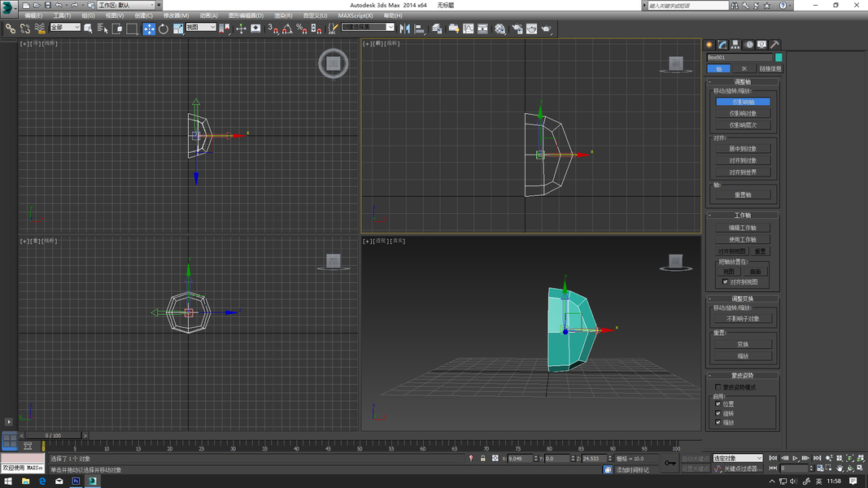Open the 选定对象 key filter dropdown
The height and width of the screenshot is (488, 868).
point(737,458)
